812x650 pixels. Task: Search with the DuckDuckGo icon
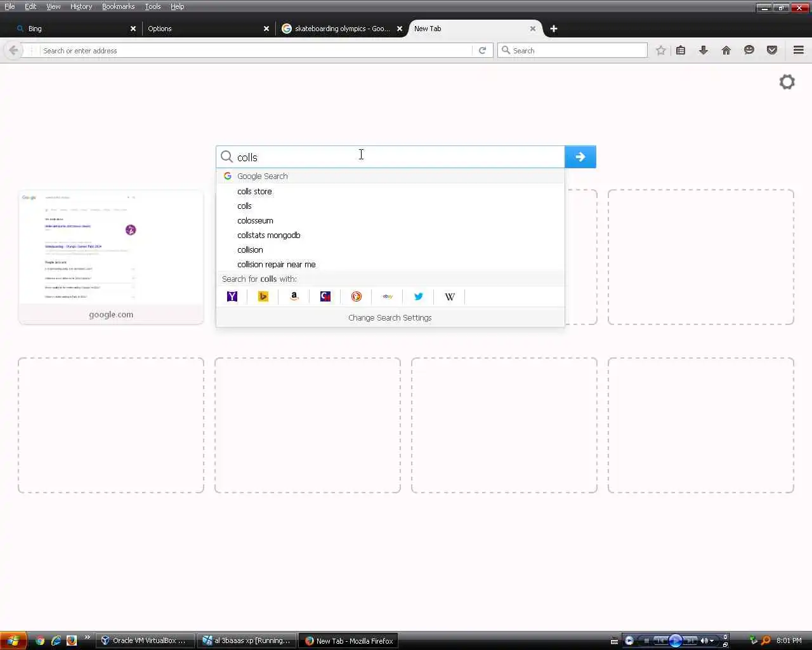pyautogui.click(x=357, y=296)
